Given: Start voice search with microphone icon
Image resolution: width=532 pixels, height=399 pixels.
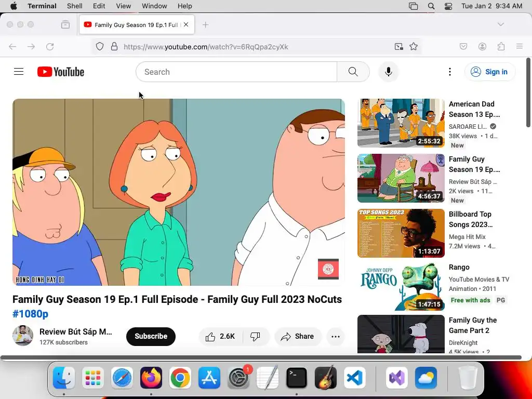Looking at the screenshot, I should [389, 72].
